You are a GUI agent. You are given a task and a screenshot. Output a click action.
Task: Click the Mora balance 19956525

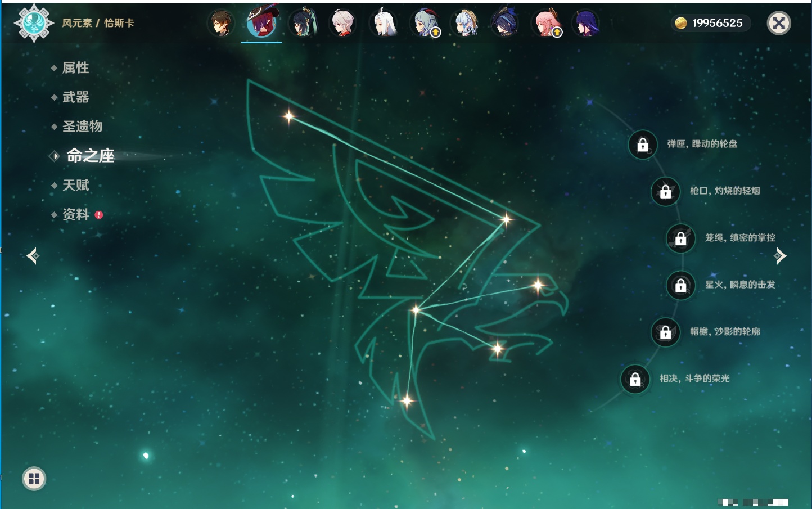(718, 23)
